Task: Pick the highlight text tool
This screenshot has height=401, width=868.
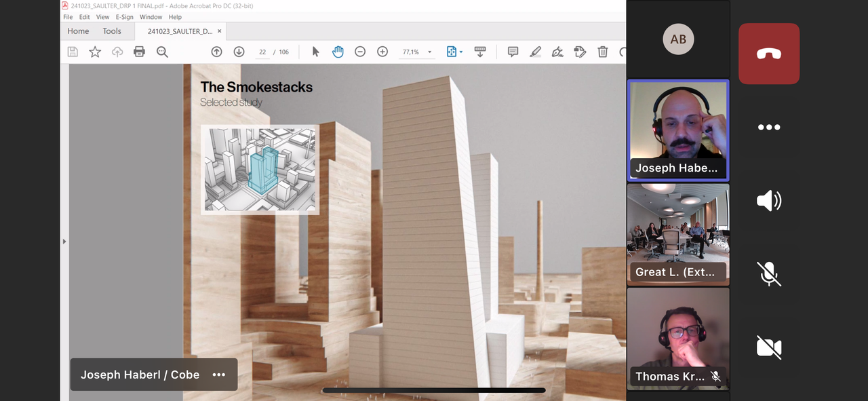Action: click(535, 52)
